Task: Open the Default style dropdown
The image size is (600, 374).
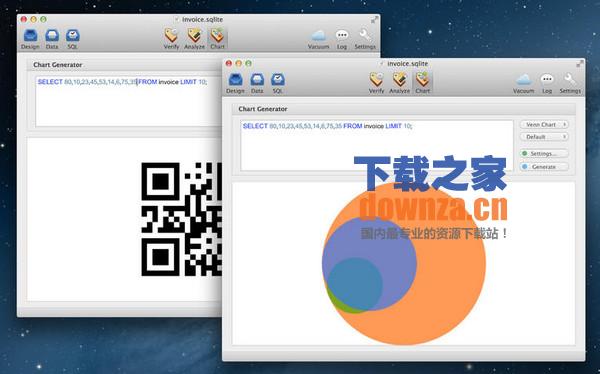Action: coord(544,137)
